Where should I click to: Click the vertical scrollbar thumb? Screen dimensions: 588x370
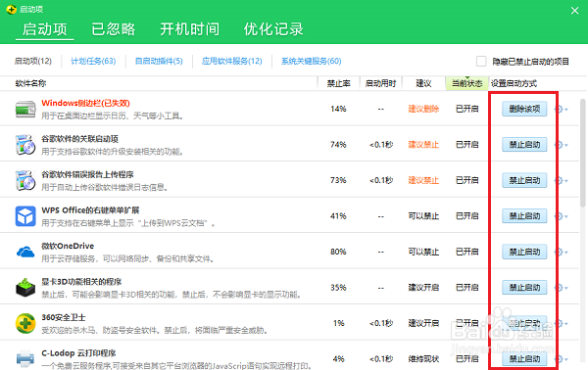pyautogui.click(x=582, y=153)
